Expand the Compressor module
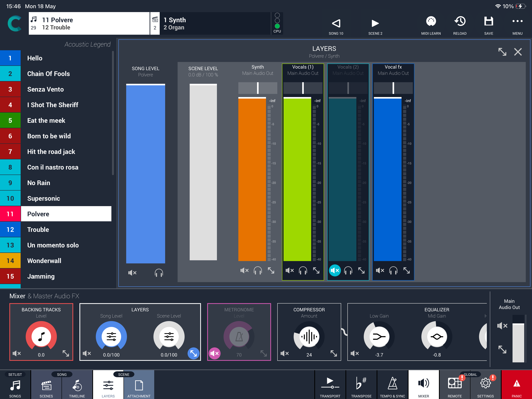Screen dimensions: 532x399 point(334,353)
